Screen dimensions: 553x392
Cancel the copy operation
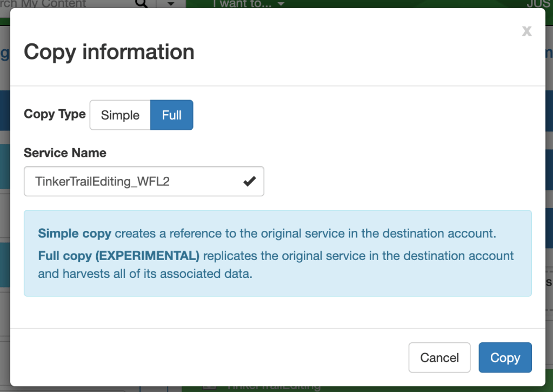tap(439, 358)
